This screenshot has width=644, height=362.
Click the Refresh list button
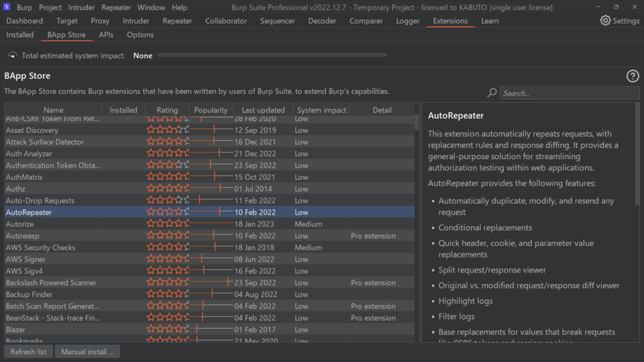tap(28, 352)
